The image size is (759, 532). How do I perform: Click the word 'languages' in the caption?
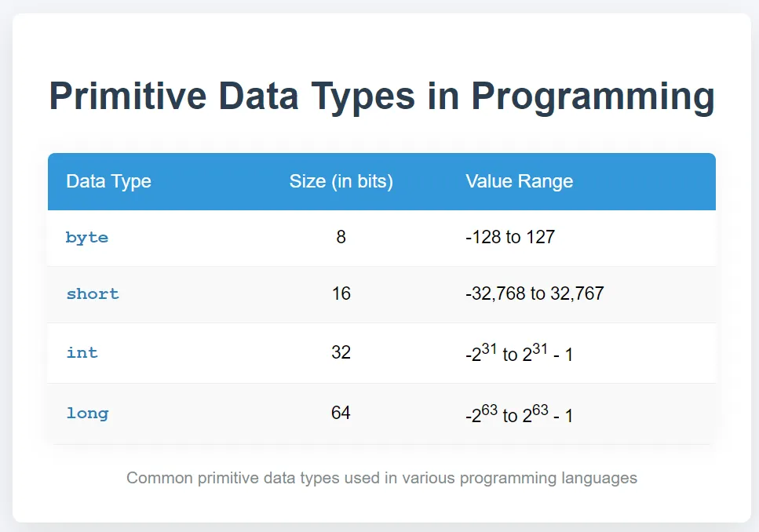[599, 479]
